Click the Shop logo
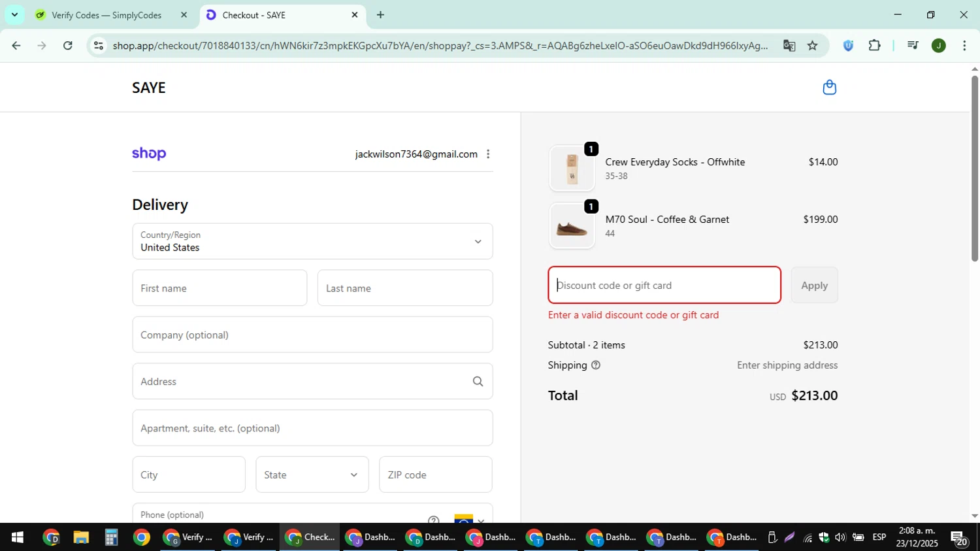Viewport: 980px width, 551px height. 149,154
